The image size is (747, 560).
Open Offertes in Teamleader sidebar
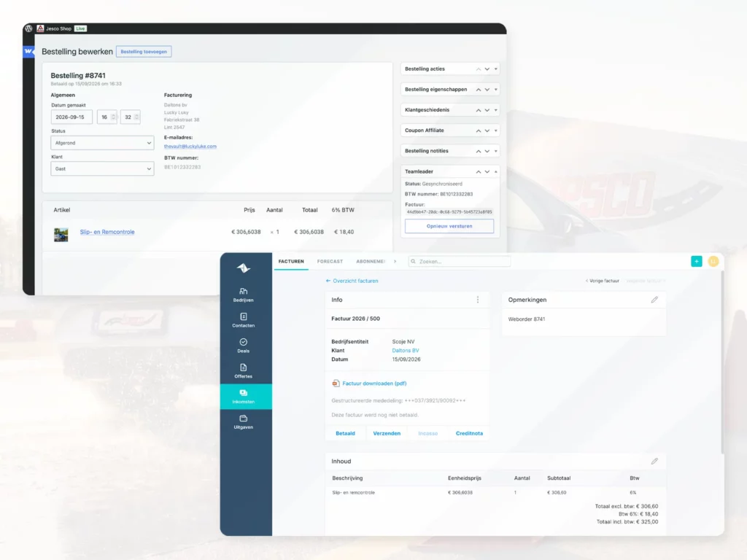coord(244,371)
